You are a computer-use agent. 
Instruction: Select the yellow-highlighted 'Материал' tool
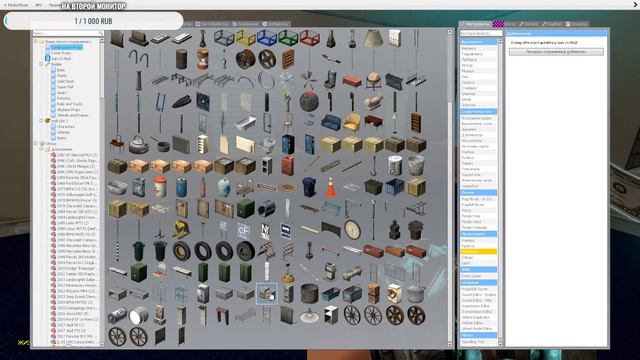478,252
